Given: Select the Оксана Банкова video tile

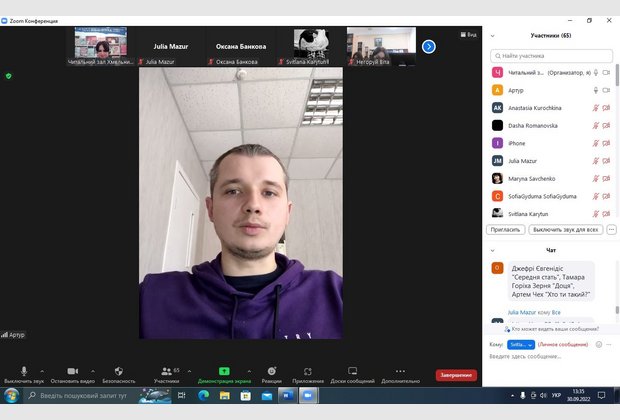Looking at the screenshot, I should [241, 46].
